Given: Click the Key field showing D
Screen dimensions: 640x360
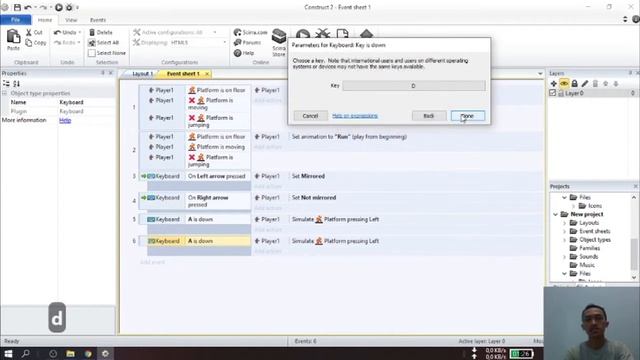Looking at the screenshot, I should tap(414, 86).
